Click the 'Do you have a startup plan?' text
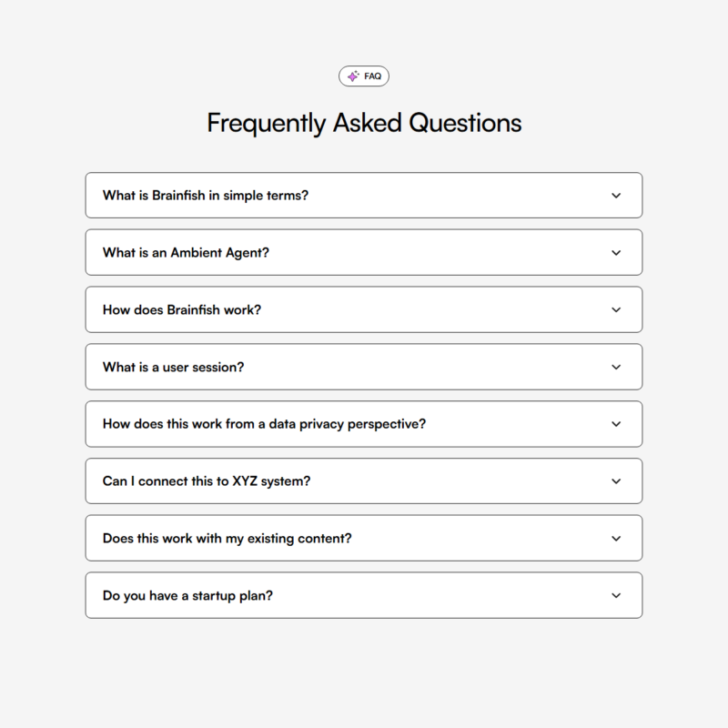The width and height of the screenshot is (728, 728). [x=187, y=596]
